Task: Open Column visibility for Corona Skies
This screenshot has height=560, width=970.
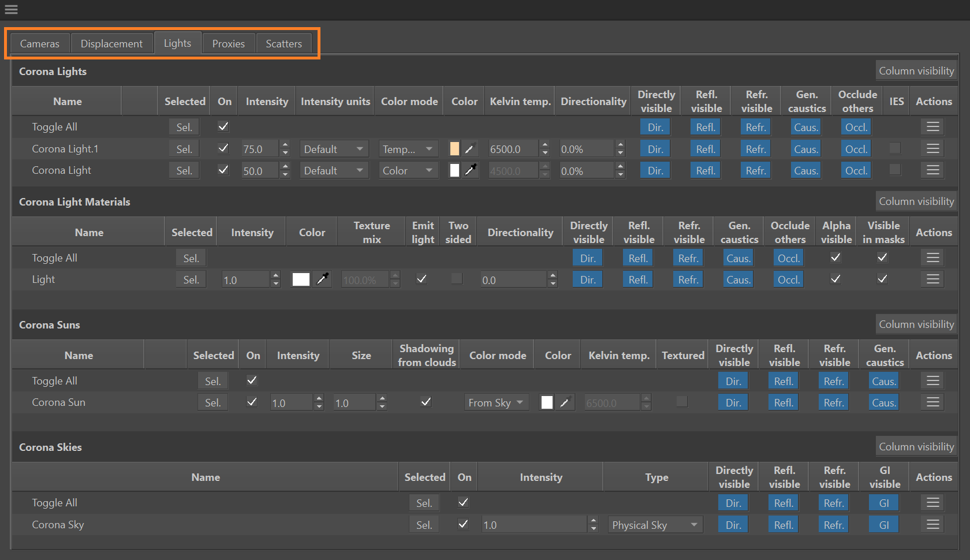Action: [x=916, y=447]
